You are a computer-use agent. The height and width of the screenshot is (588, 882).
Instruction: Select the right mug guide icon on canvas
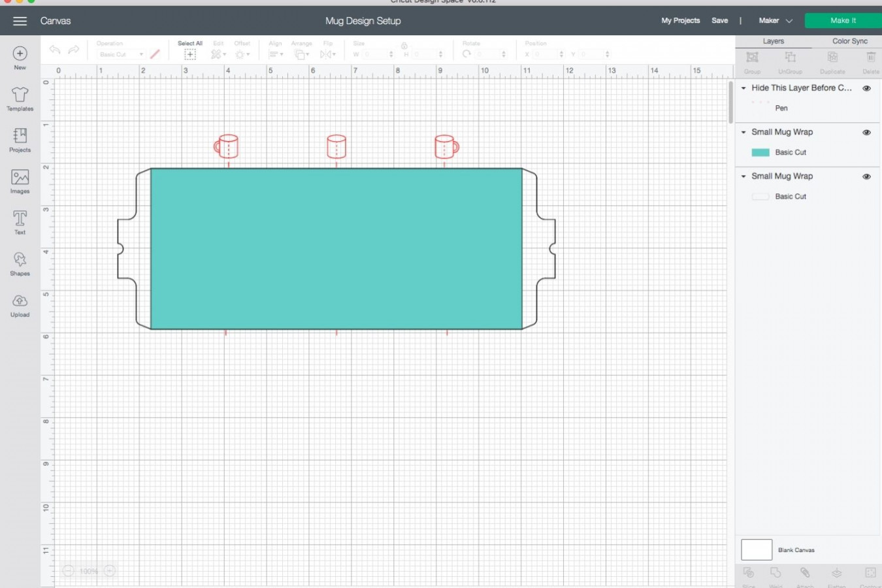[x=446, y=146]
